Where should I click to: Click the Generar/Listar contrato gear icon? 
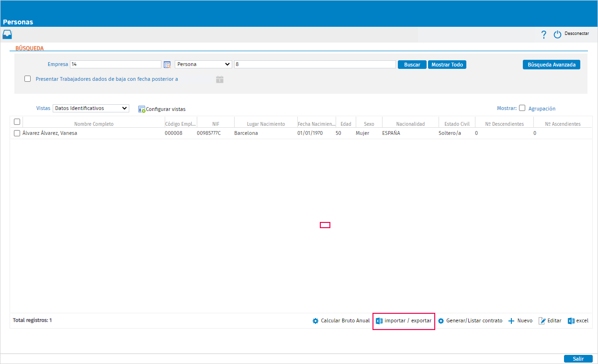tap(441, 321)
